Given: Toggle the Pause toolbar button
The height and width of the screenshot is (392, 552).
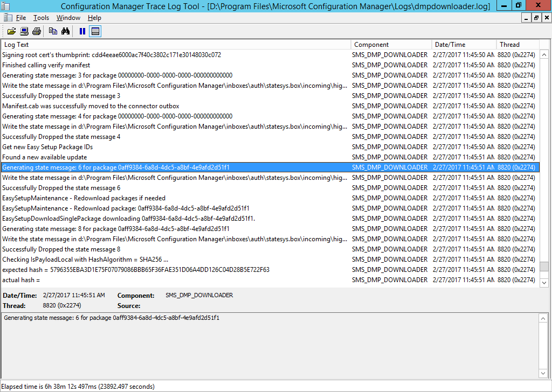Looking at the screenshot, I should tap(82, 31).
